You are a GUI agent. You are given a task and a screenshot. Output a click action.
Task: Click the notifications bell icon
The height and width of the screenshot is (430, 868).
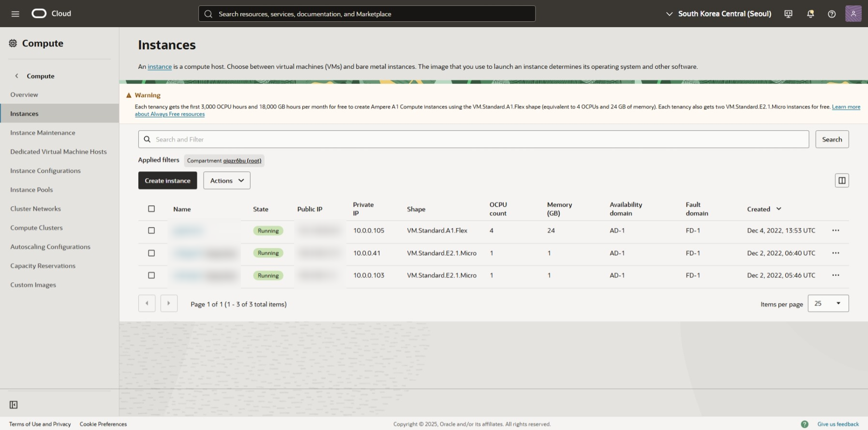point(810,14)
